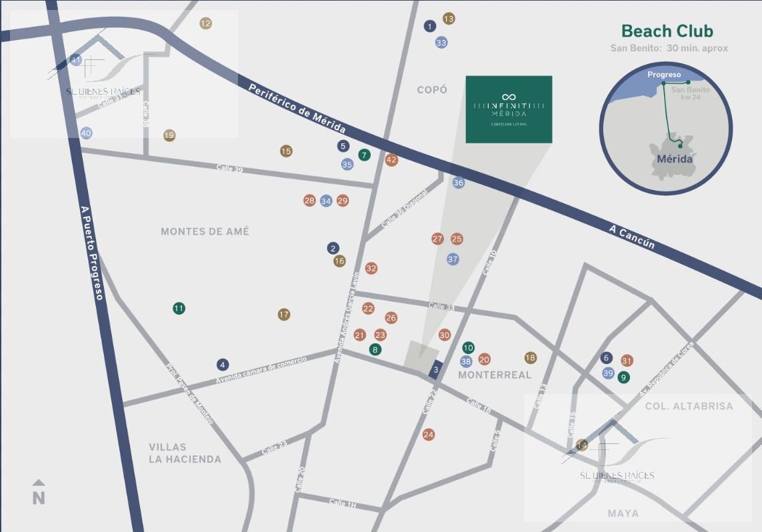Click the green map marker number 11
Viewport: 762px width, 532px height.
[x=179, y=308]
